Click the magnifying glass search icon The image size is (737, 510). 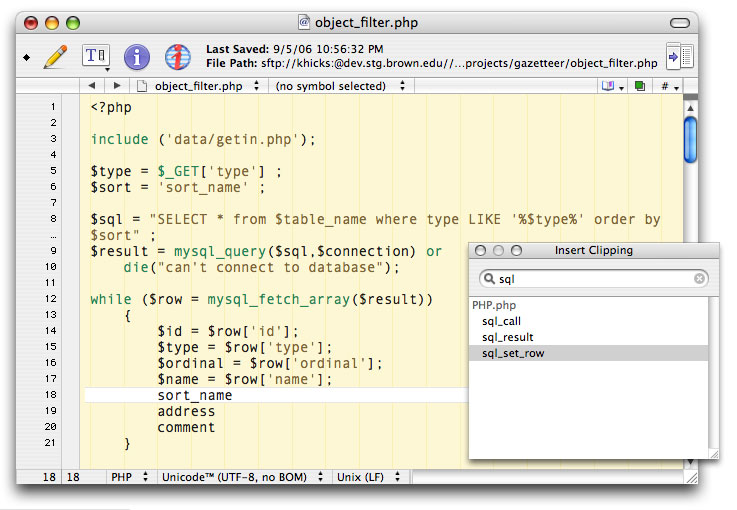pos(489,279)
